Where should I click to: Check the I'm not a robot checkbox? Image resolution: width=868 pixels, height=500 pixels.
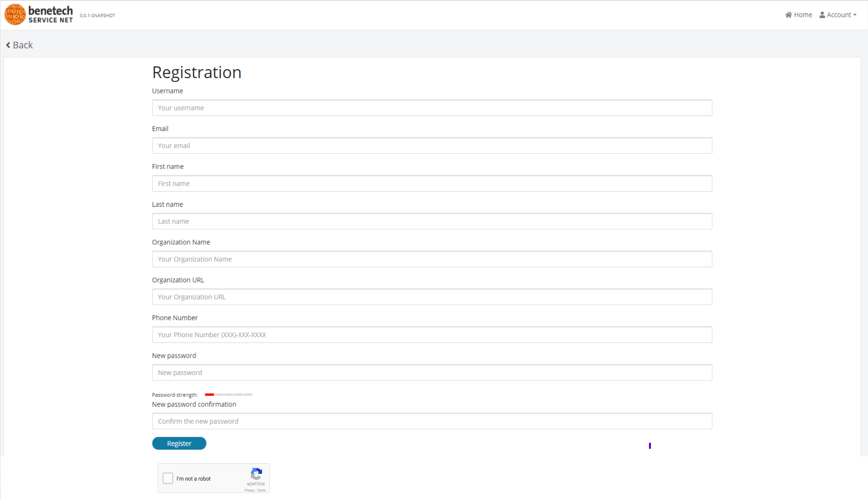click(168, 478)
